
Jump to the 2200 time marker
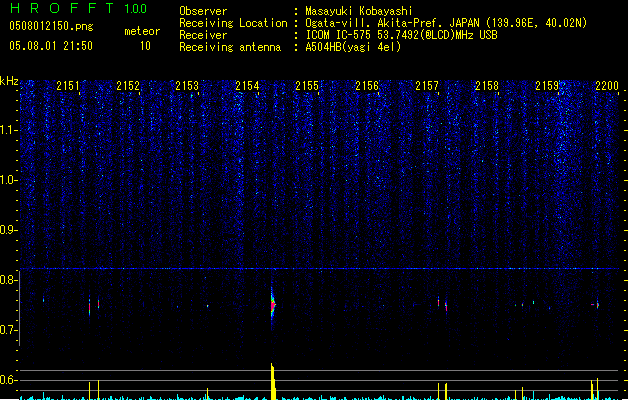[607, 87]
